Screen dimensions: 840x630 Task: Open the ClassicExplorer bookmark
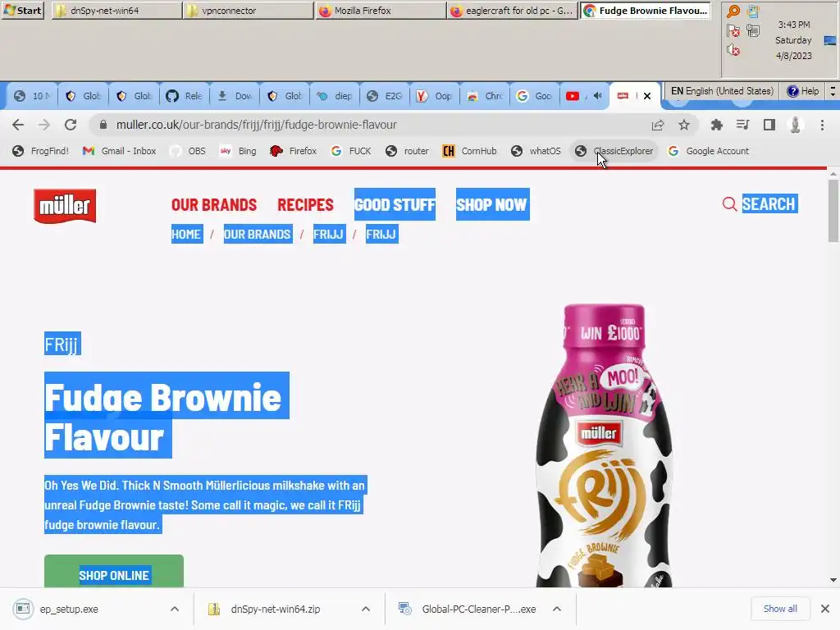(x=614, y=151)
